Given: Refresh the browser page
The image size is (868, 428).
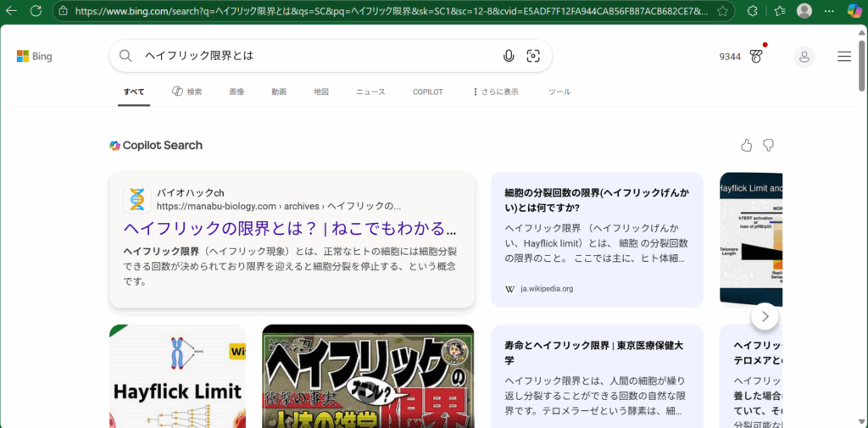Looking at the screenshot, I should tap(36, 11).
